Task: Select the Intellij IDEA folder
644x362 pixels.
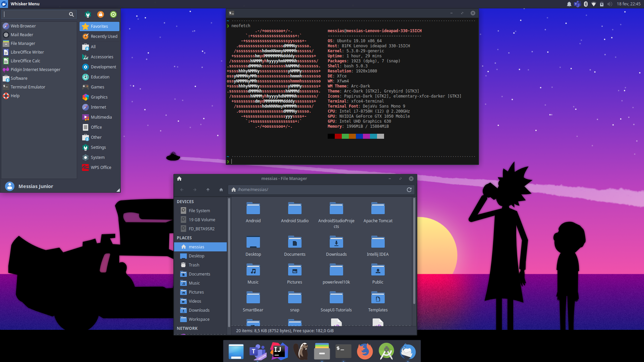Action: pos(378,246)
